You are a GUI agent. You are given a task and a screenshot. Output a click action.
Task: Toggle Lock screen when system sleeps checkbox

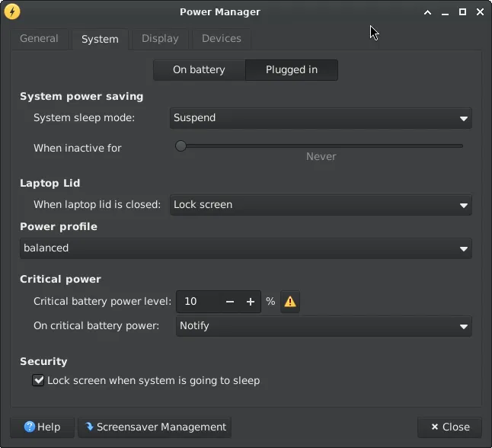[x=38, y=380]
